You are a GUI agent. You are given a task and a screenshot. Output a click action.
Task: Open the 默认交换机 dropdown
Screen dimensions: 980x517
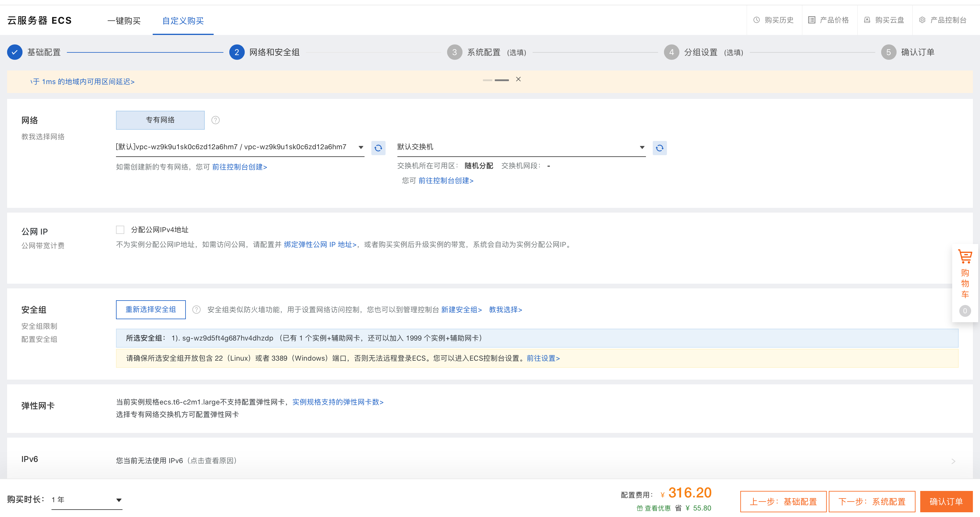[521, 147]
